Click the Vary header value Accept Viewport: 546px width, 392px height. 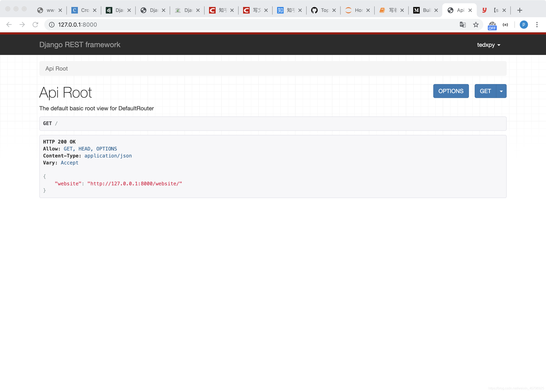69,163
